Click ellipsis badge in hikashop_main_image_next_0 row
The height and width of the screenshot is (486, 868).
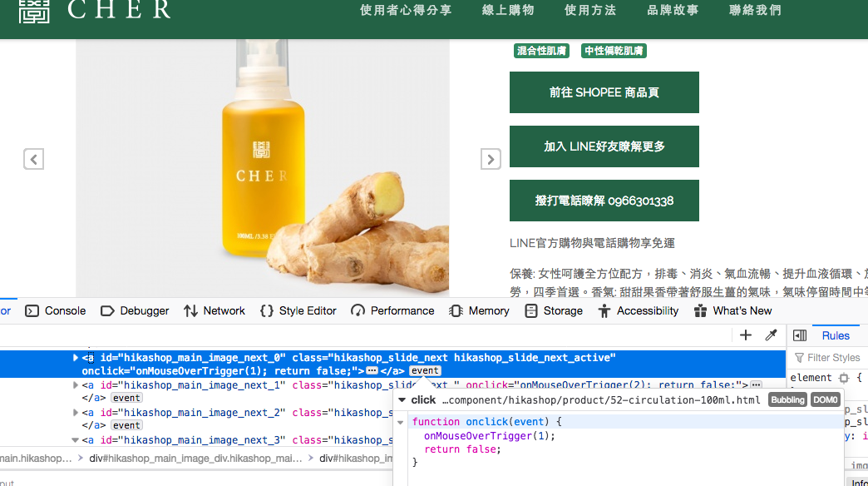click(x=372, y=370)
